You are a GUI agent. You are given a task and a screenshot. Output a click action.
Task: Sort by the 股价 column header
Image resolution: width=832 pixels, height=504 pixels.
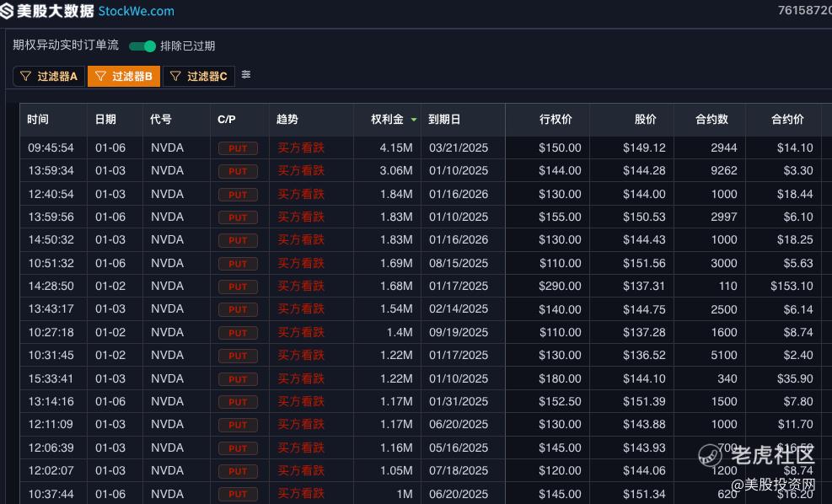tap(645, 120)
